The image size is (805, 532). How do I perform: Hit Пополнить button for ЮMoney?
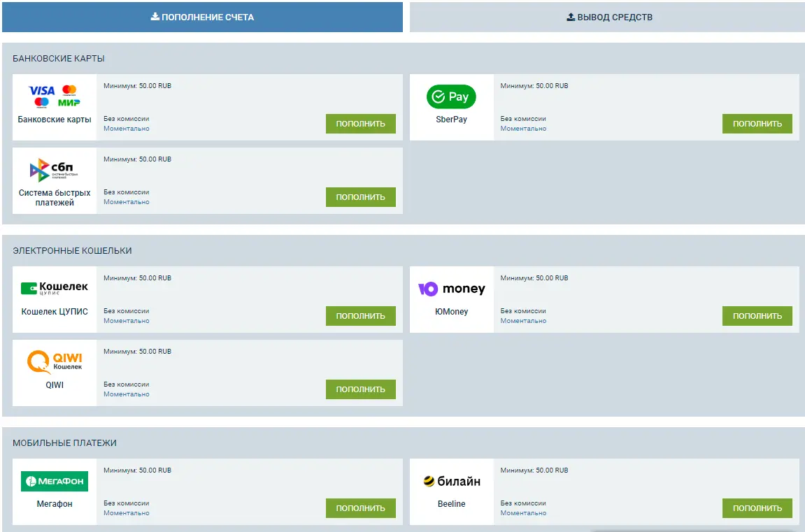point(757,316)
